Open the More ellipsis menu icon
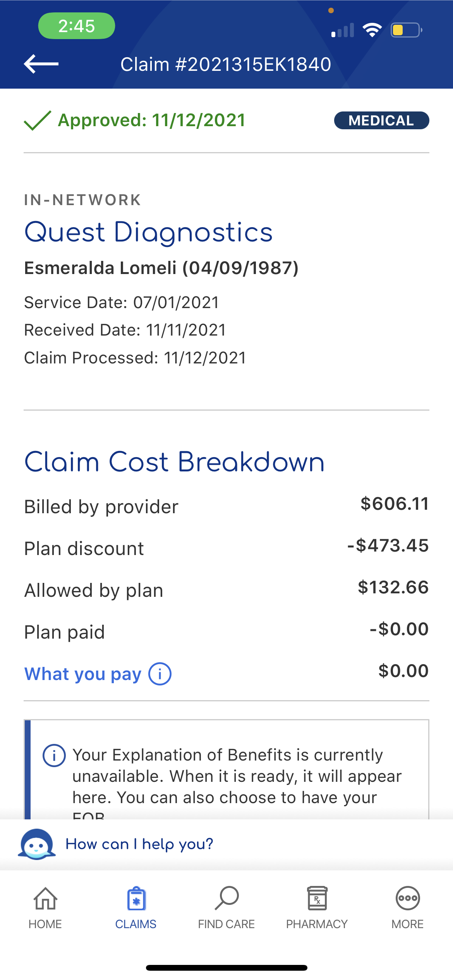 tap(407, 898)
